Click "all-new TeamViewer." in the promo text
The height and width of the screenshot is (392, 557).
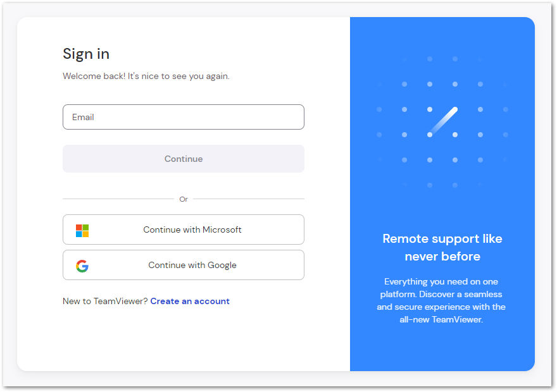(x=442, y=319)
